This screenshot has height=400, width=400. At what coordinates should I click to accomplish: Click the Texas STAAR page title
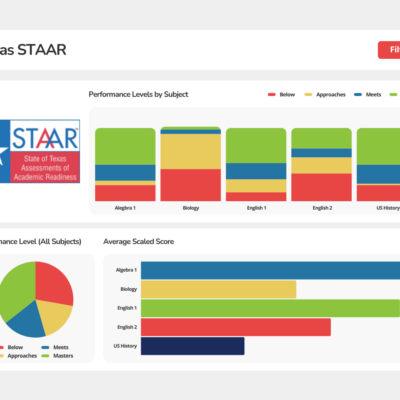[x=33, y=50]
